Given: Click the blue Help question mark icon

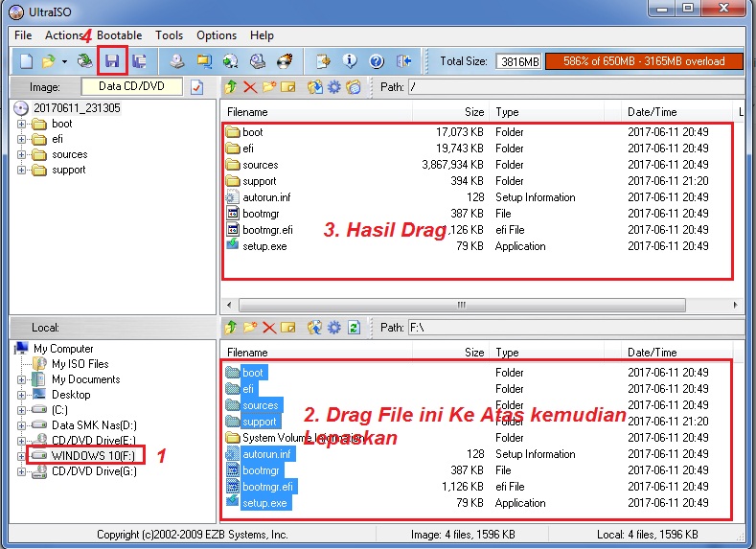Looking at the screenshot, I should click(x=377, y=61).
